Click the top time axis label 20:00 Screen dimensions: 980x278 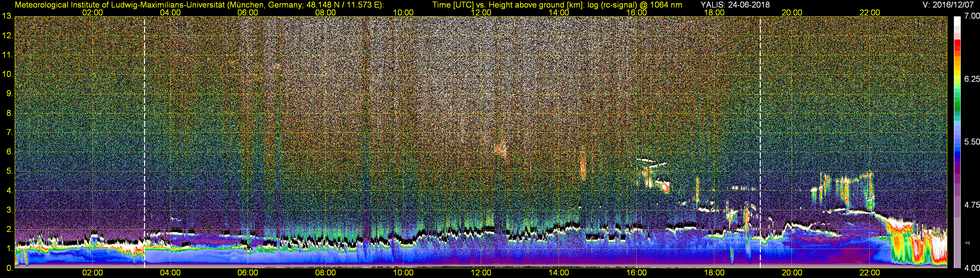(x=792, y=12)
